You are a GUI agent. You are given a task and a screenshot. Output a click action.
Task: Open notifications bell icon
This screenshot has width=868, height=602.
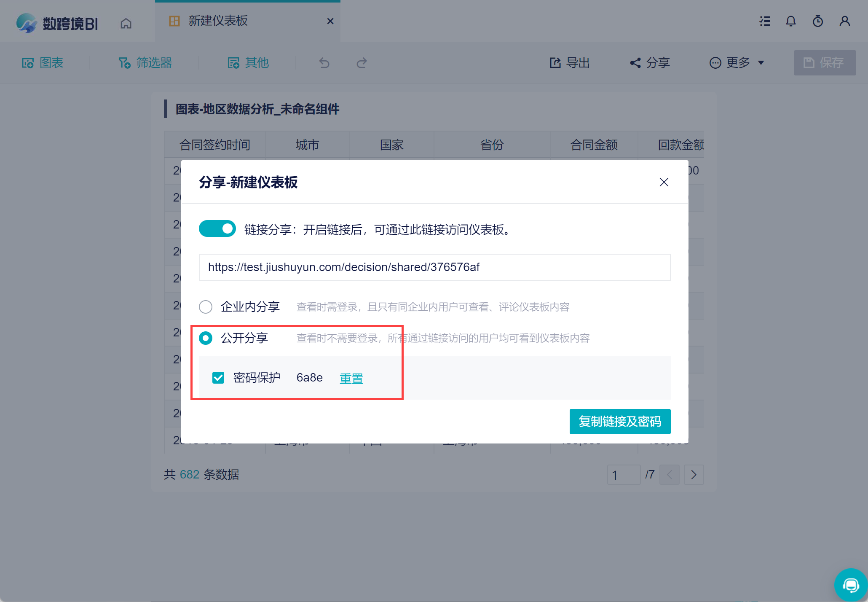coord(791,21)
